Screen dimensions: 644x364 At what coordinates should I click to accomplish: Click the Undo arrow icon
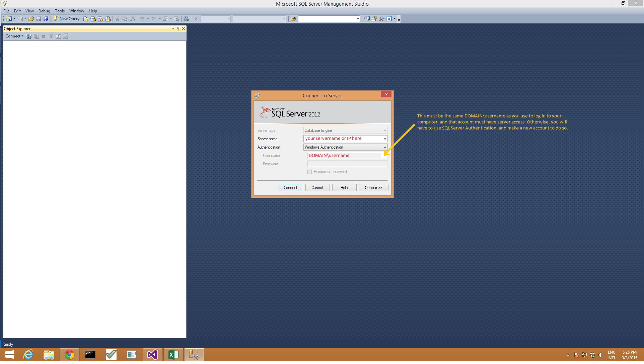pyautogui.click(x=142, y=19)
